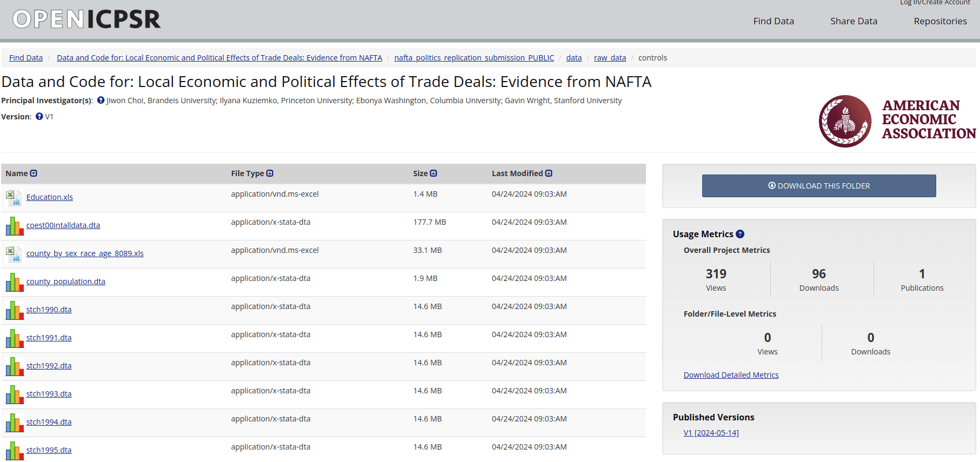Click the 1.4 MB size cell

point(425,194)
